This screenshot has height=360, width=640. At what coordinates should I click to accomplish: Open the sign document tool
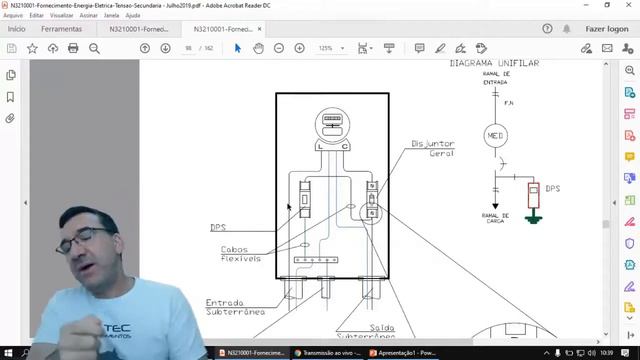point(460,49)
